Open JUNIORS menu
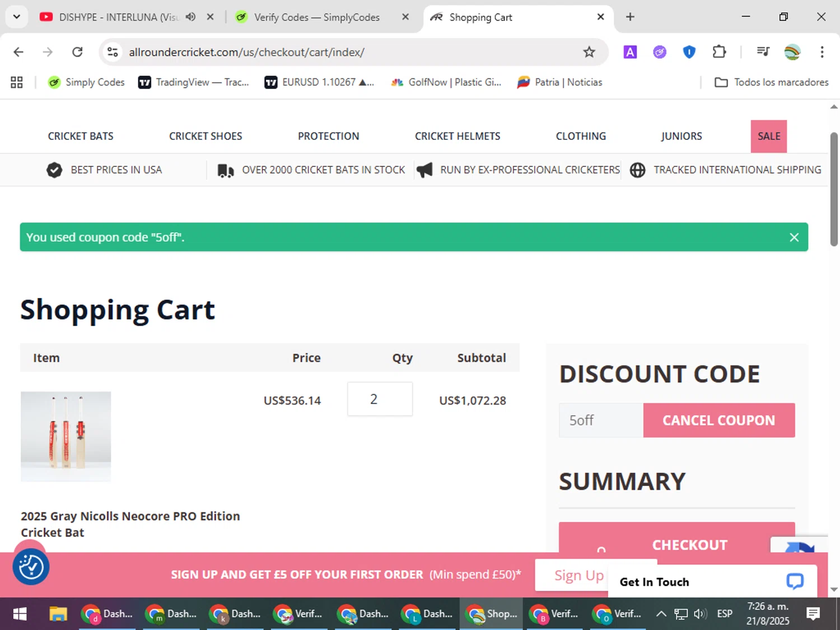The width and height of the screenshot is (840, 630). [x=682, y=136]
